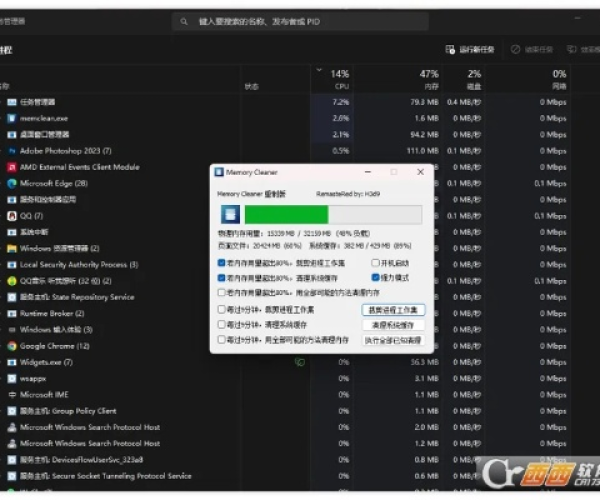Sort by the 14% CPU column header
This screenshot has height=500, width=600.
click(332, 79)
